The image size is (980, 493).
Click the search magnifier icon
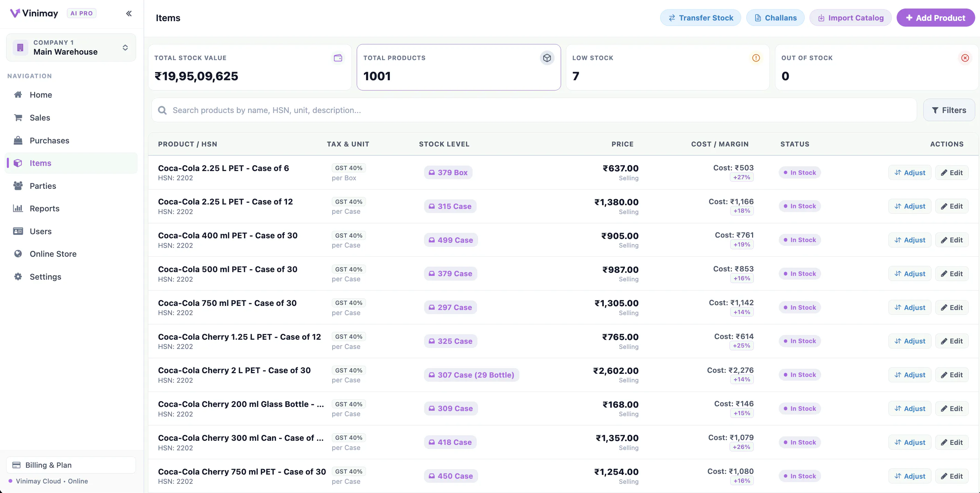[x=162, y=110]
